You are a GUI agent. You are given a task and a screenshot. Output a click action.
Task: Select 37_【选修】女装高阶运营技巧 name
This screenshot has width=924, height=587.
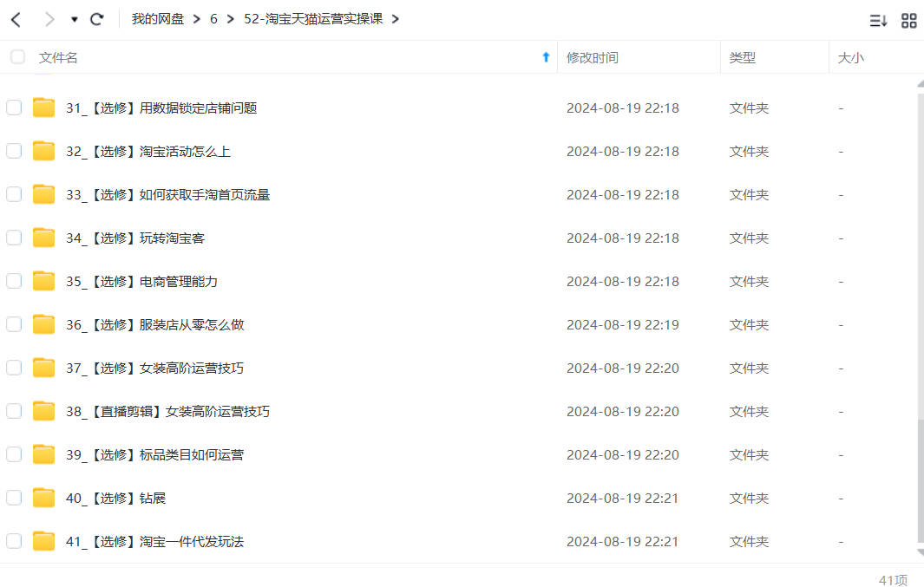pos(154,368)
